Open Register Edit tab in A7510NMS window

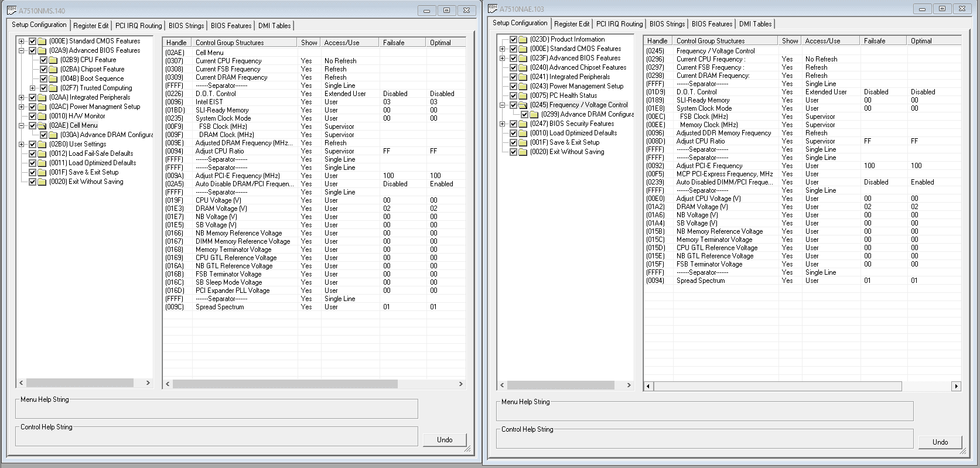(91, 26)
